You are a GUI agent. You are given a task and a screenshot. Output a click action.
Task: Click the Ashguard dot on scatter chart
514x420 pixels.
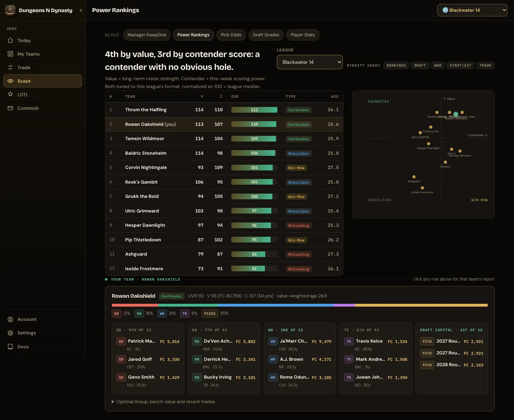coord(414,177)
